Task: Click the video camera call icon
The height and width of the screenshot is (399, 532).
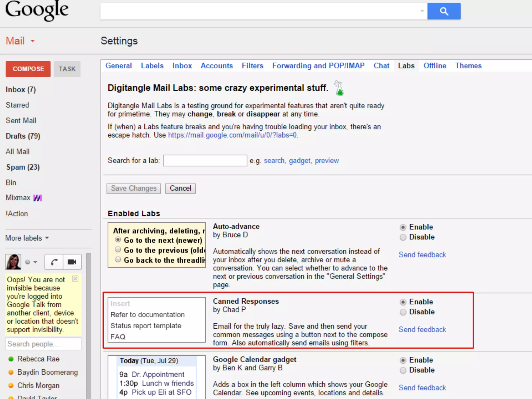Action: pyautogui.click(x=72, y=262)
